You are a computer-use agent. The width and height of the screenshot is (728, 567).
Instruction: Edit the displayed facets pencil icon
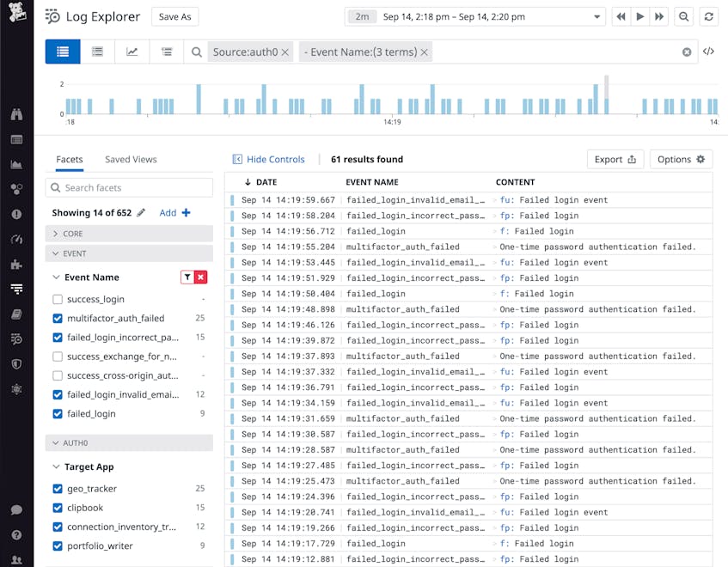[141, 212]
